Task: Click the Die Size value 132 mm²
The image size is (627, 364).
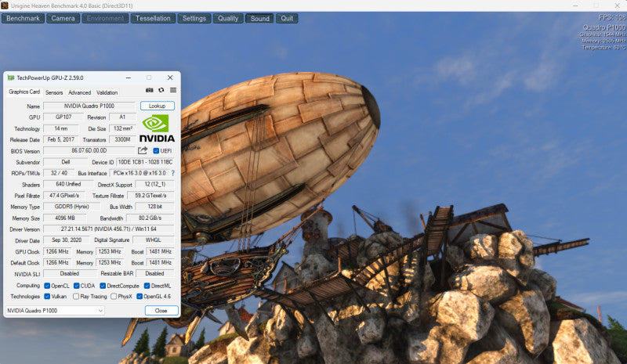Action: [x=122, y=128]
